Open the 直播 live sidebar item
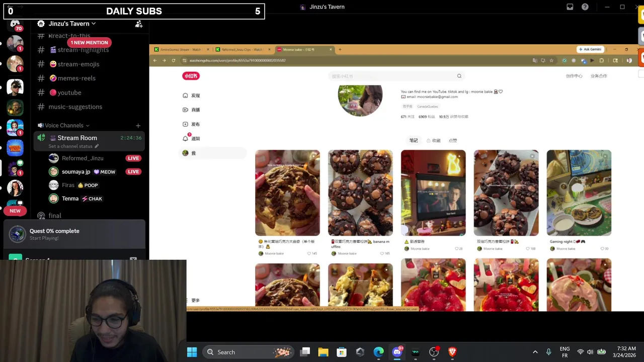 tap(191, 110)
